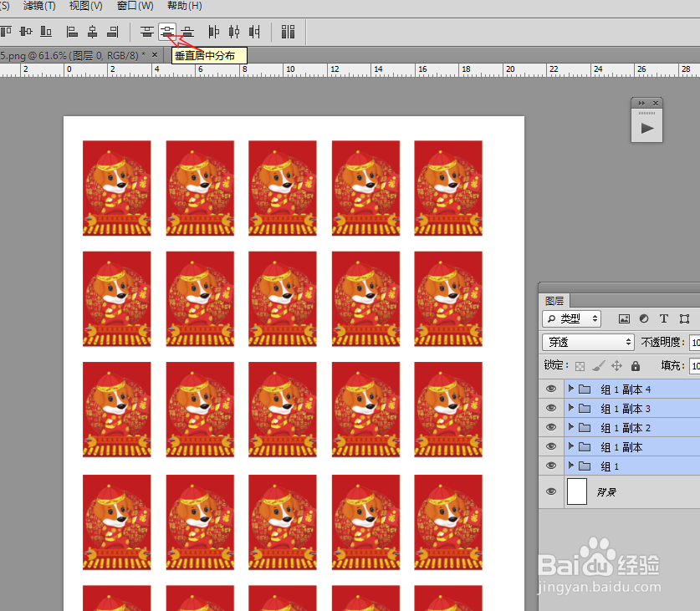Screen dimensions: 700x611
Task: Click Auto-Align Layers icon
Action: coord(288,31)
